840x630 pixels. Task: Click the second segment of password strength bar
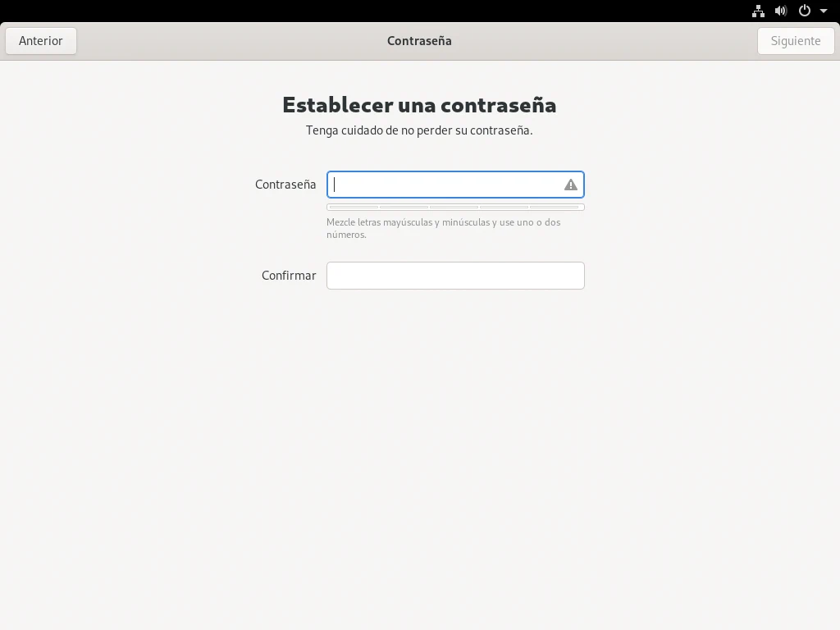pos(404,208)
